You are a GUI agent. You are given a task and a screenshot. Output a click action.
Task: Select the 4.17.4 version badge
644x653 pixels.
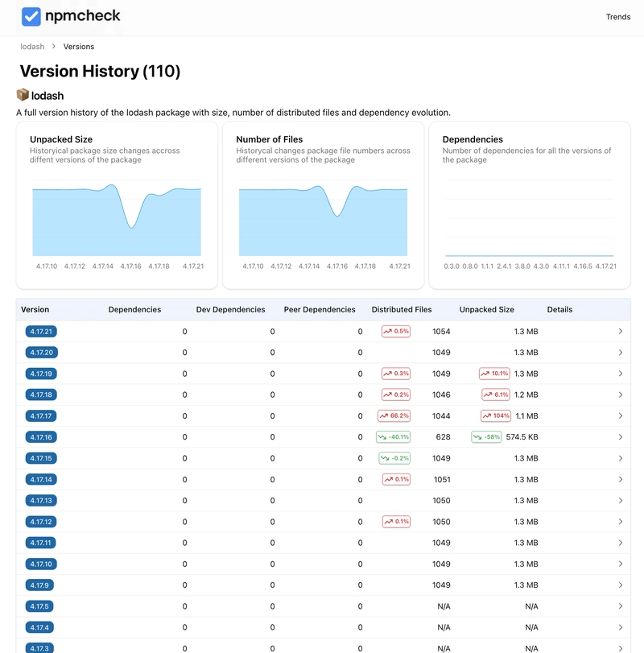pyautogui.click(x=39, y=627)
